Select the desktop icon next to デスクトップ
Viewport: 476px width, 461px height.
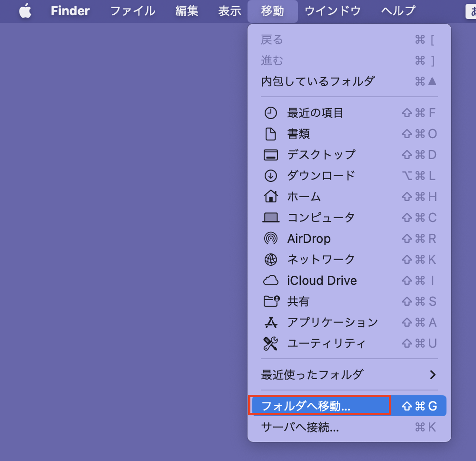click(270, 155)
